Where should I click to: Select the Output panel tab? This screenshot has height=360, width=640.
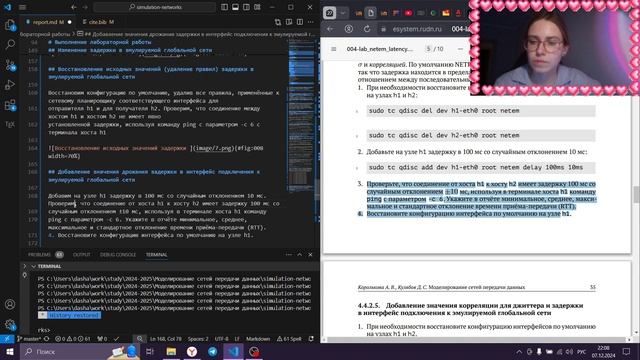pyautogui.click(x=81, y=255)
